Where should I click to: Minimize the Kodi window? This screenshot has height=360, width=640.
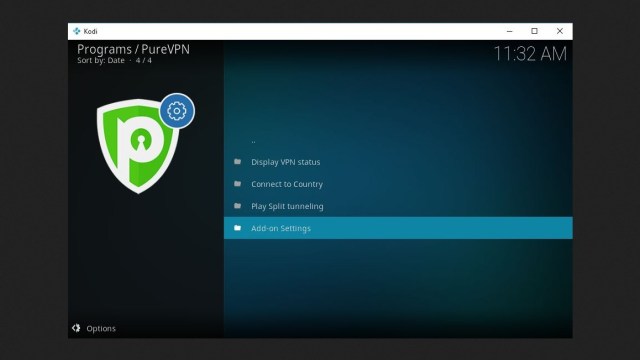pyautogui.click(x=509, y=31)
